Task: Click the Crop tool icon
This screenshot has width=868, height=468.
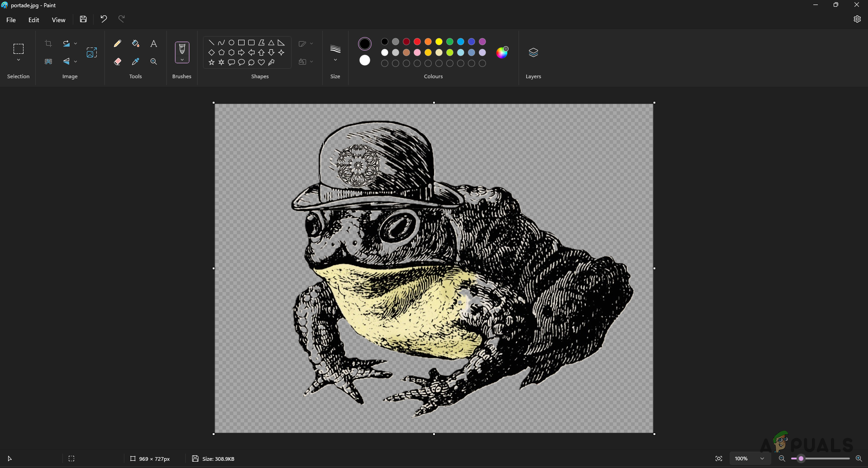Action: coord(48,43)
